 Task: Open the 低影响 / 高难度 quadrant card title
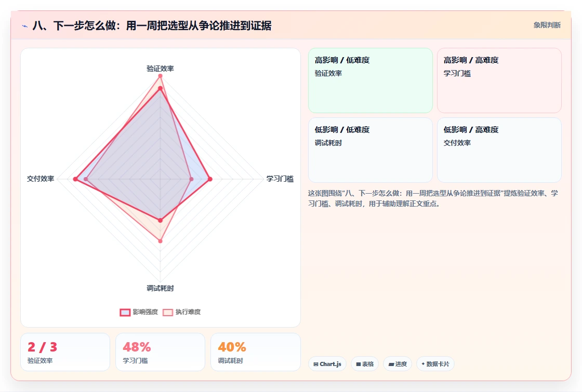pos(471,130)
